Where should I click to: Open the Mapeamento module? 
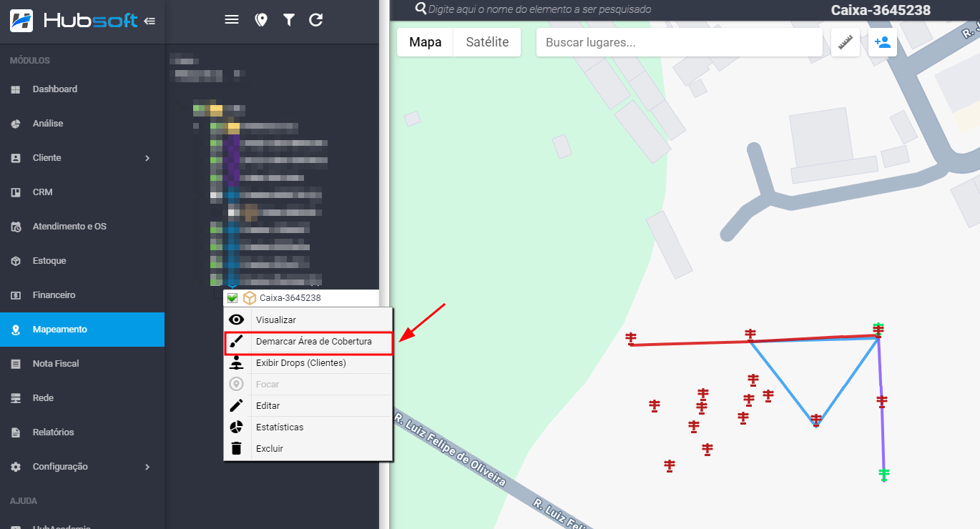[x=82, y=330]
